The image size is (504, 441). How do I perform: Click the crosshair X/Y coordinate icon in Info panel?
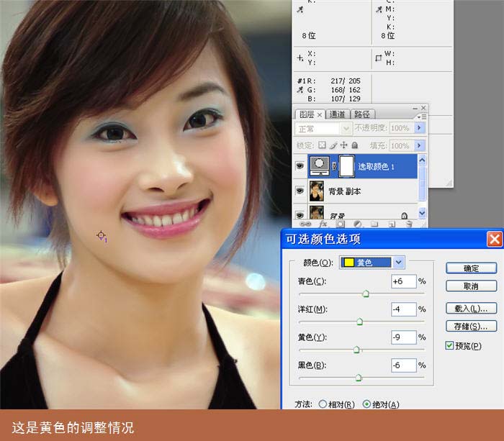pos(300,58)
